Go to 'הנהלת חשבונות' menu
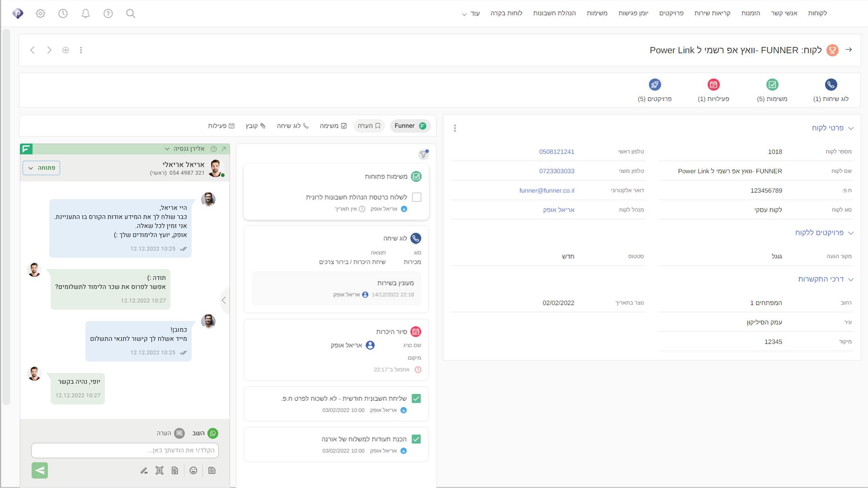 tap(554, 13)
